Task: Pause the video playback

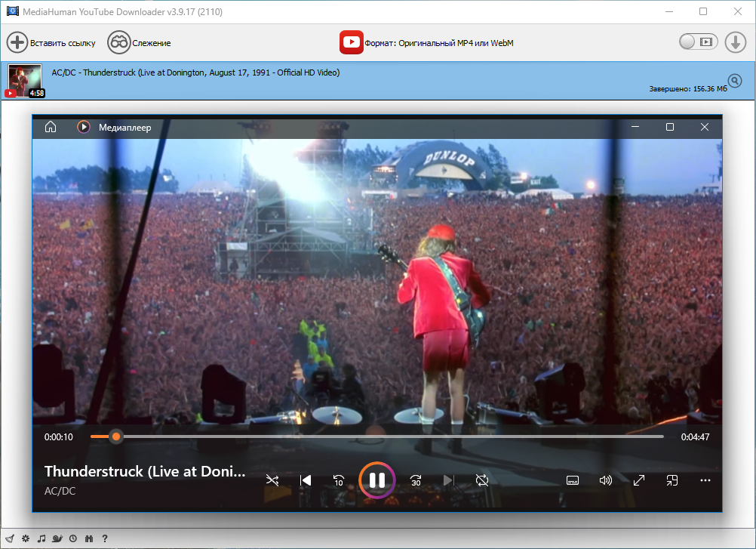Action: [x=377, y=480]
